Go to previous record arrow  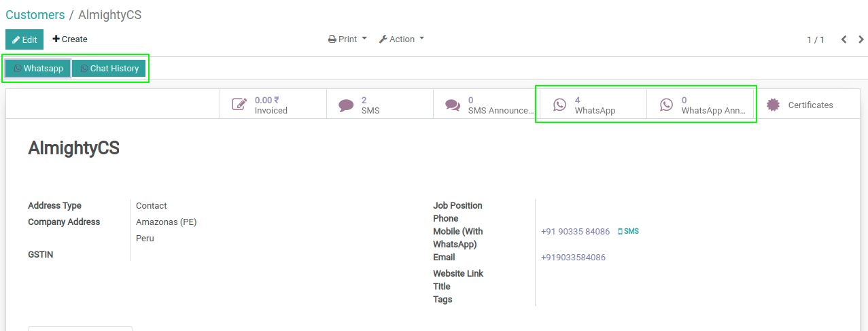coord(844,39)
